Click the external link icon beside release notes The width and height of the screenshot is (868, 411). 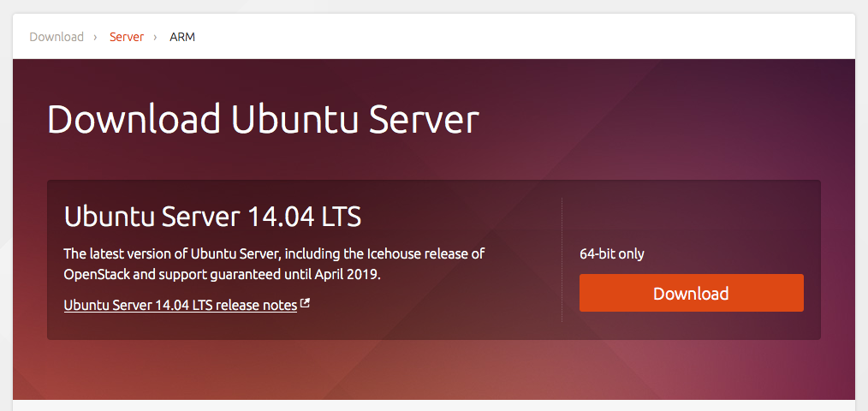pos(306,304)
